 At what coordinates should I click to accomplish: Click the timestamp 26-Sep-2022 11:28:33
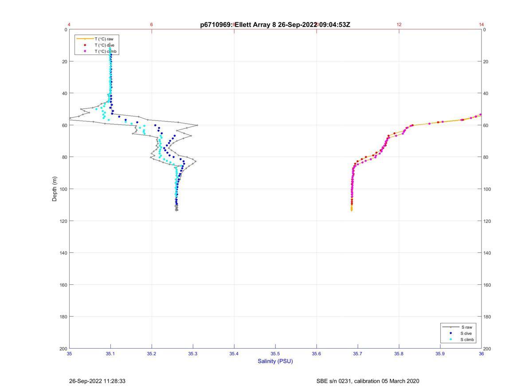click(98, 381)
